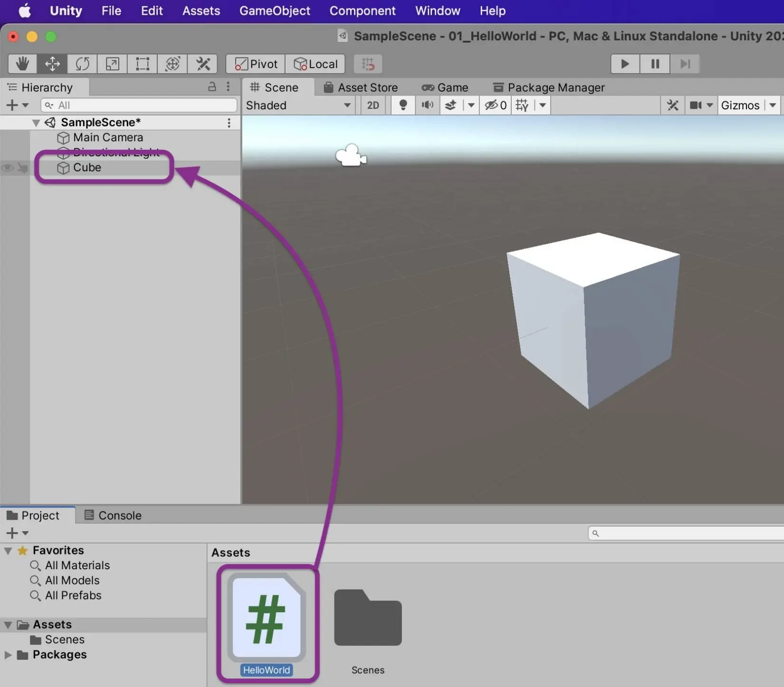The width and height of the screenshot is (784, 687).
Task: Open the Package Manager tab
Action: point(549,87)
